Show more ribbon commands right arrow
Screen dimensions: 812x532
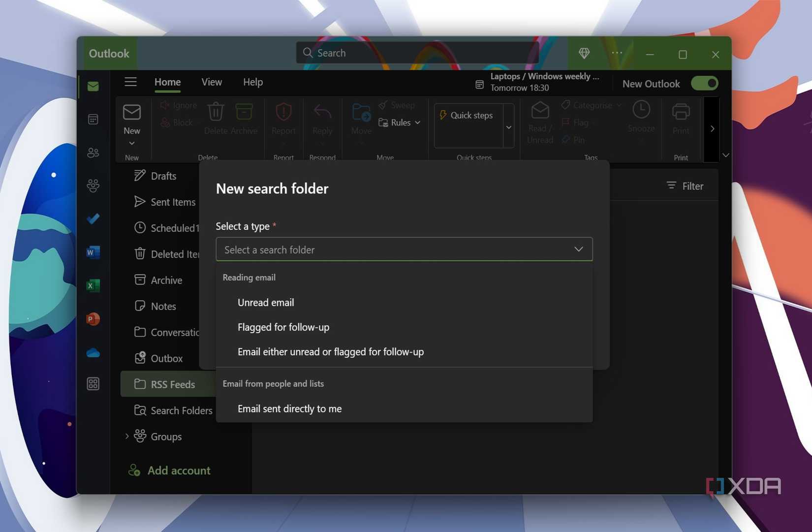point(712,129)
